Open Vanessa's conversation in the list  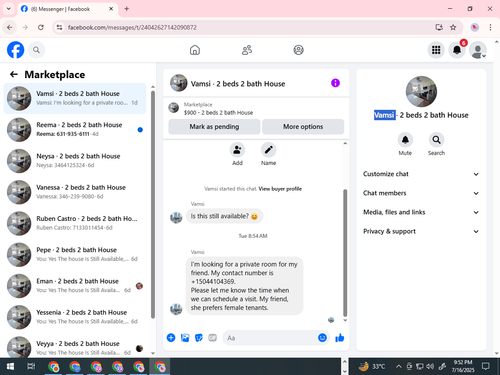[75, 192]
